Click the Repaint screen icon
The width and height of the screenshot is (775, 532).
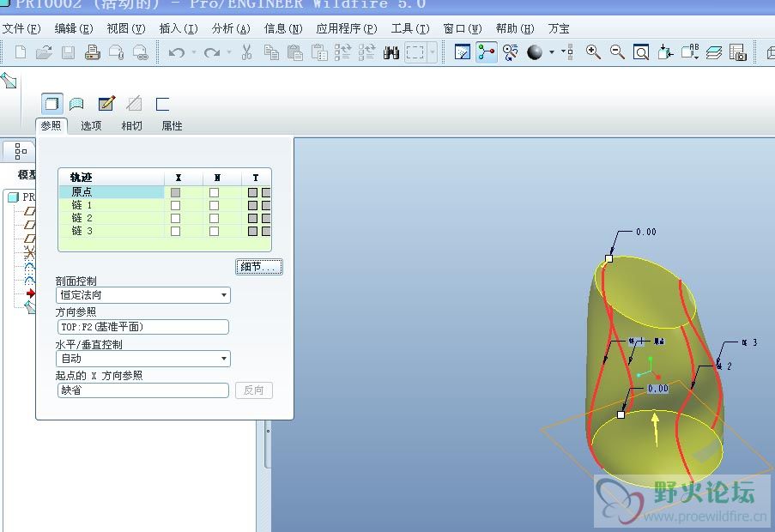(463, 51)
